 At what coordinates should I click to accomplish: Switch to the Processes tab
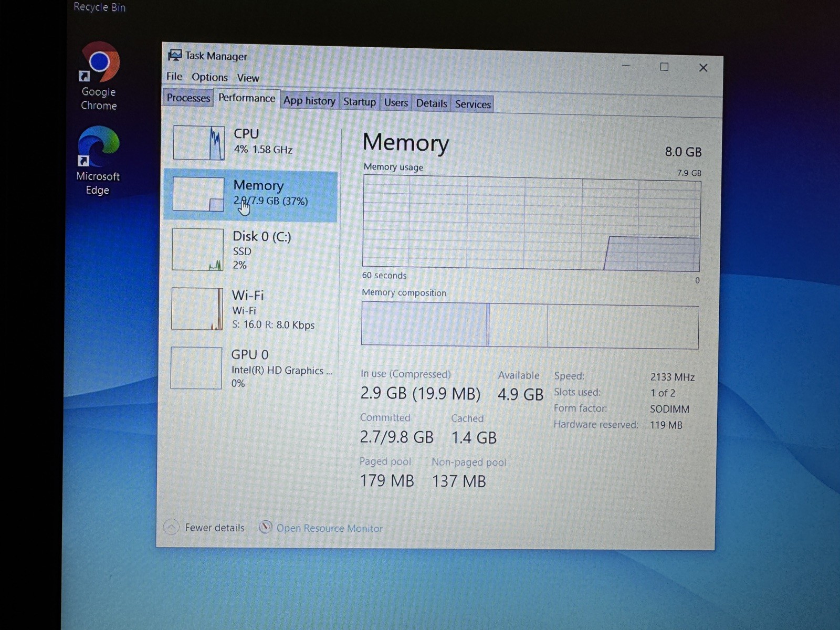pyautogui.click(x=188, y=98)
